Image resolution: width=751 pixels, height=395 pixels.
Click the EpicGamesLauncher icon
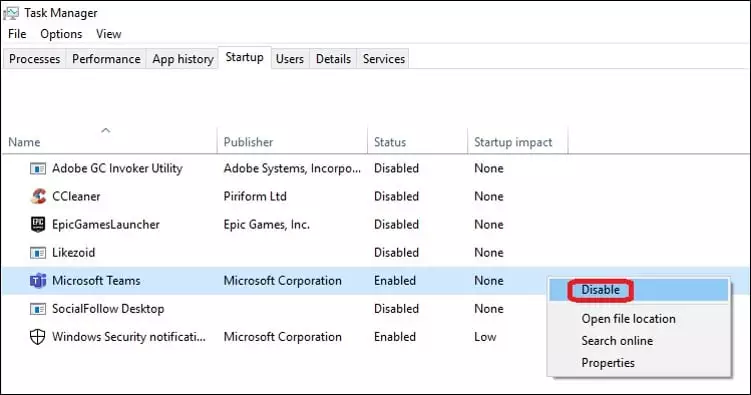point(38,224)
